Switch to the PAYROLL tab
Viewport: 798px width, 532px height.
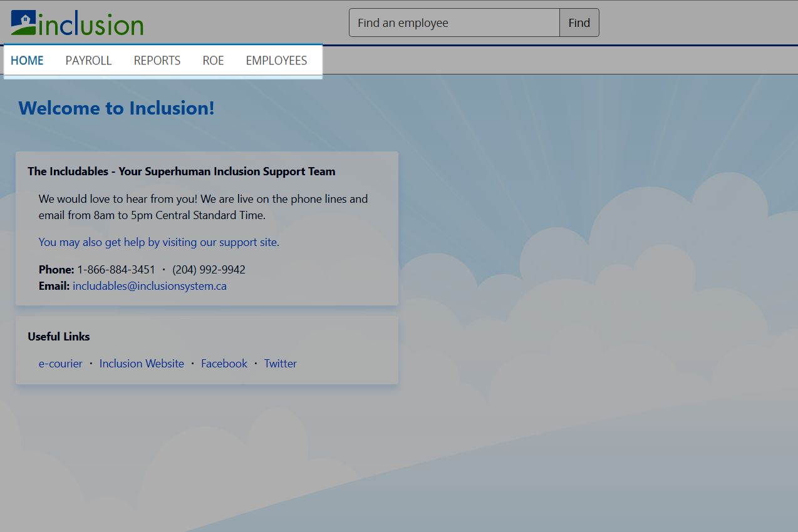pyautogui.click(x=88, y=61)
